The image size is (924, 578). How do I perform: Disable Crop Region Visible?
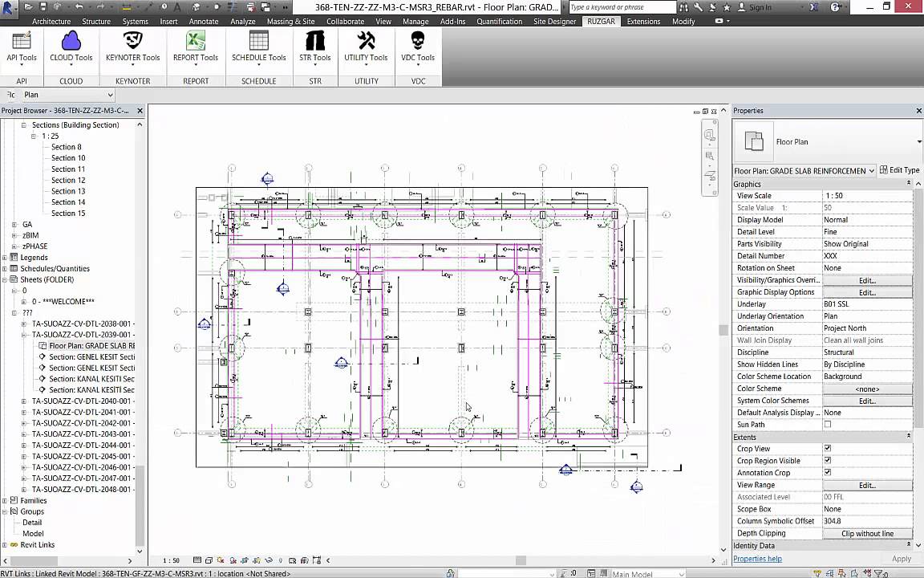coord(827,460)
